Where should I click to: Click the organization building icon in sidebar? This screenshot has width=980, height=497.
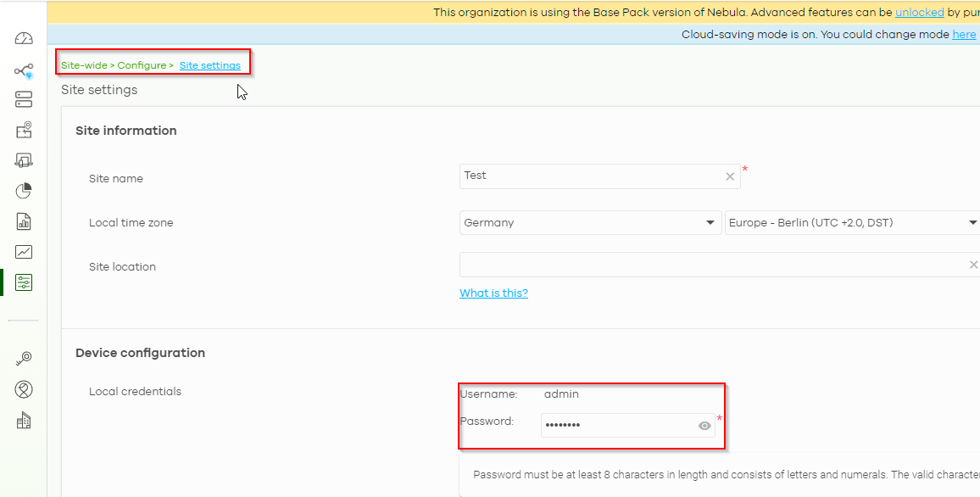(24, 420)
